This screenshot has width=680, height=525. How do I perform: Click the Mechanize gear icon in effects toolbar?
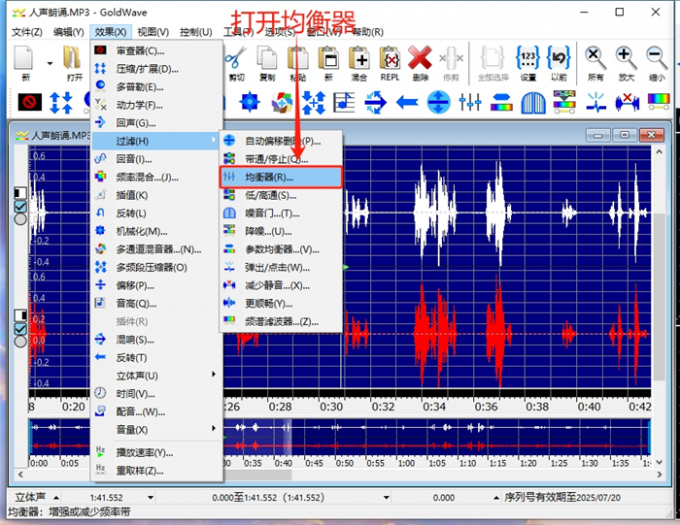[250, 102]
